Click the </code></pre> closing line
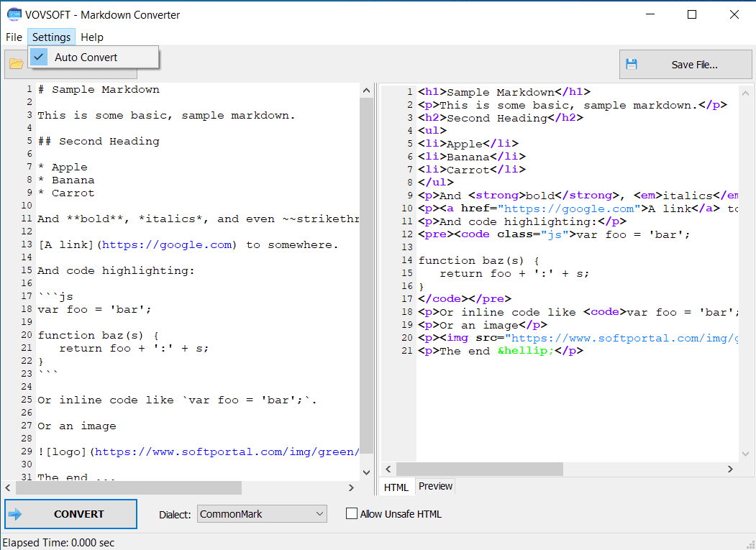The width and height of the screenshot is (756, 550). click(465, 299)
